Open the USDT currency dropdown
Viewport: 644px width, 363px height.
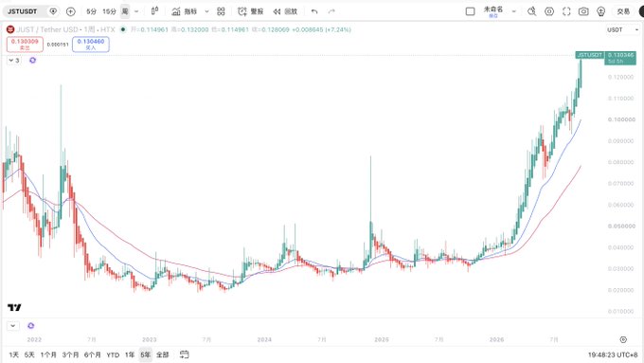[x=622, y=29]
